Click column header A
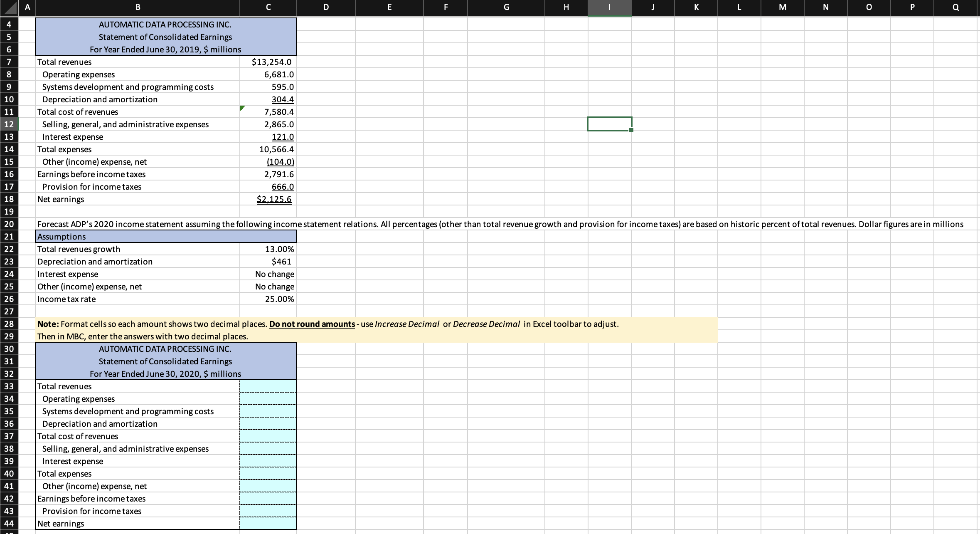This screenshot has width=980, height=534. coord(27,7)
